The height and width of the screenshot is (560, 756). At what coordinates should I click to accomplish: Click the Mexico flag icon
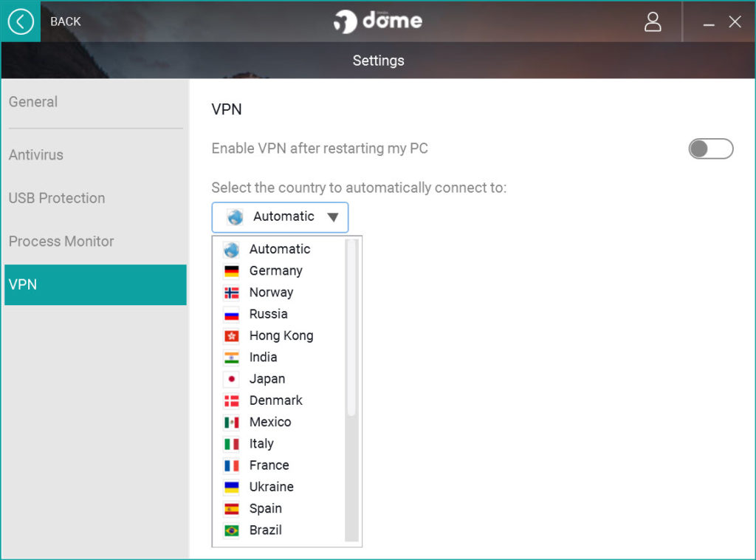click(x=231, y=423)
